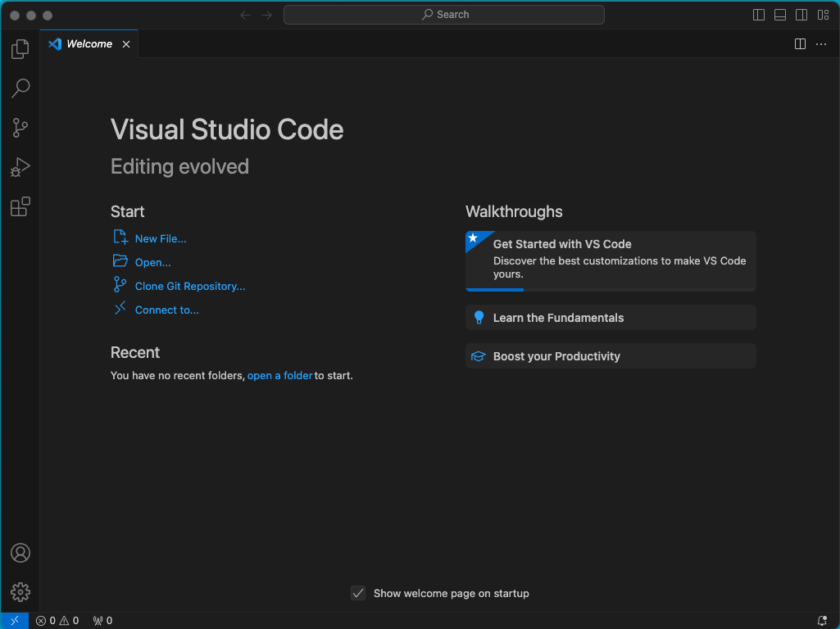This screenshot has width=840, height=629.
Task: Toggle the bottom panel layout button
Action: 780,15
